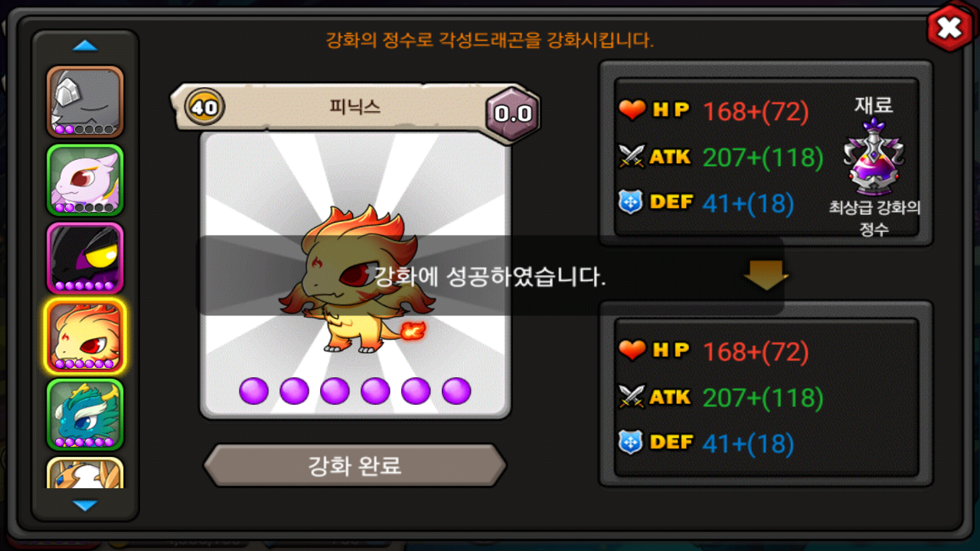This screenshot has height=551, width=980.
Task: Click the down arrow in dragon list
Action: tap(85, 505)
